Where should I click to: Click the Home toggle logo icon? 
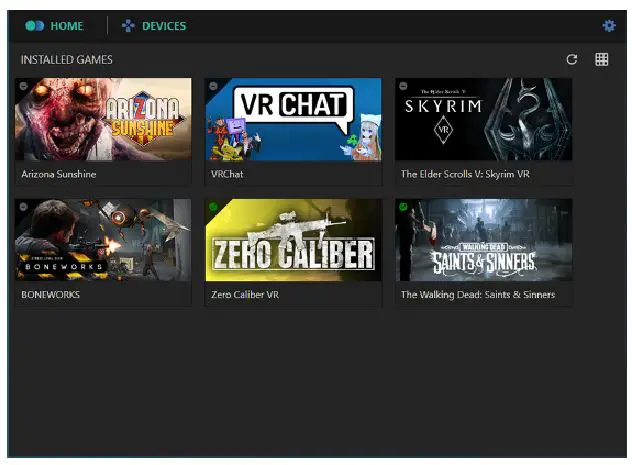[x=34, y=26]
